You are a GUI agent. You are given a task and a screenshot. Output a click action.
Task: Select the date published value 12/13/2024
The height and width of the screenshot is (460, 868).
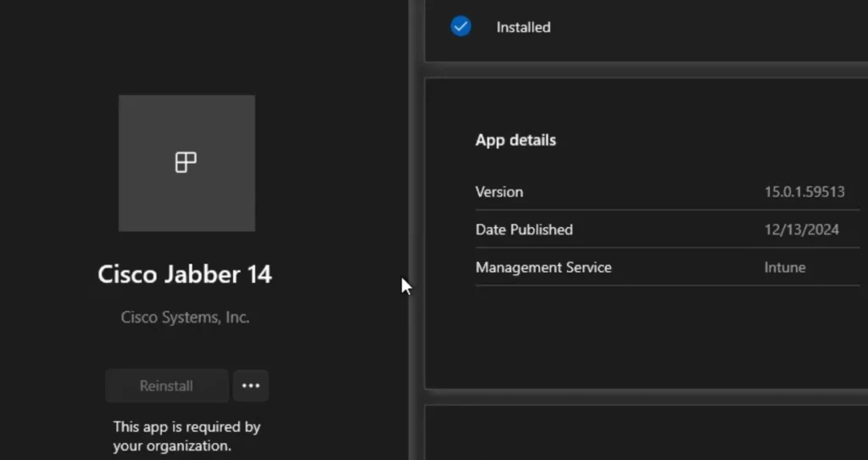[802, 230]
